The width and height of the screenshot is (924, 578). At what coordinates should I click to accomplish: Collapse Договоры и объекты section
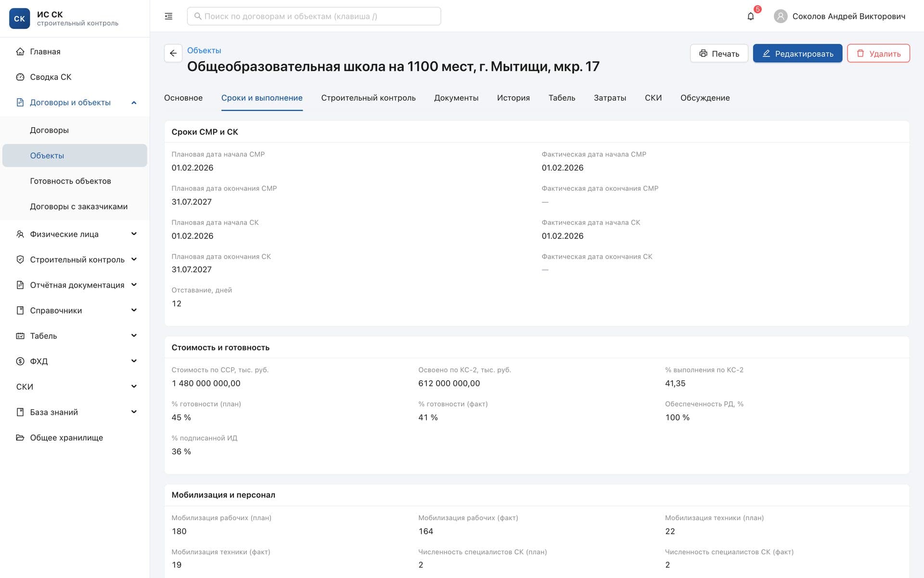click(x=134, y=103)
